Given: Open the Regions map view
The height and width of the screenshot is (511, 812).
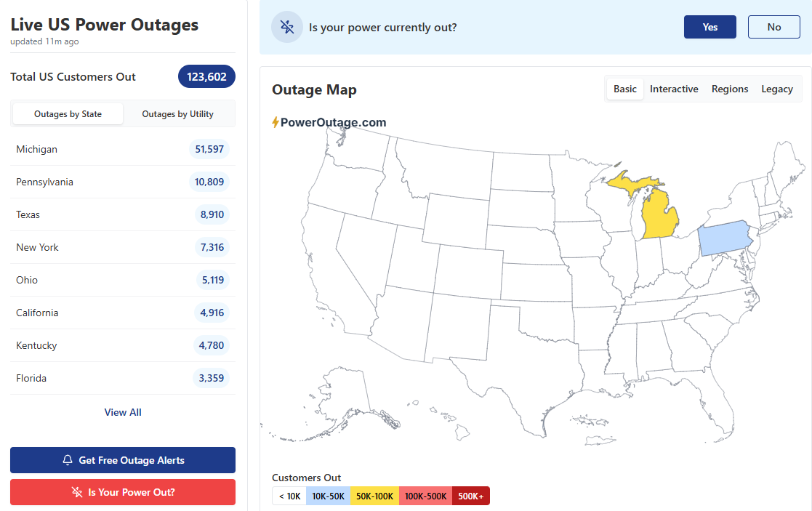Looking at the screenshot, I should [x=729, y=89].
